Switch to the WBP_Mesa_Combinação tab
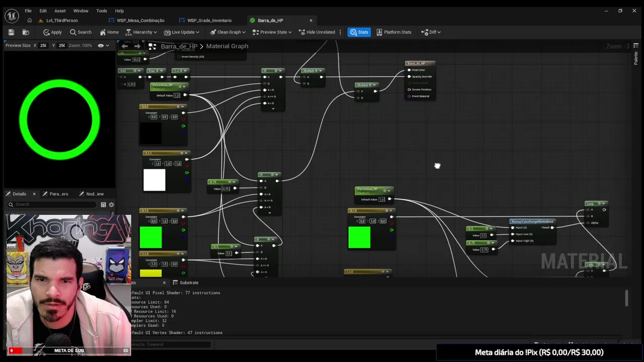 coord(140,21)
